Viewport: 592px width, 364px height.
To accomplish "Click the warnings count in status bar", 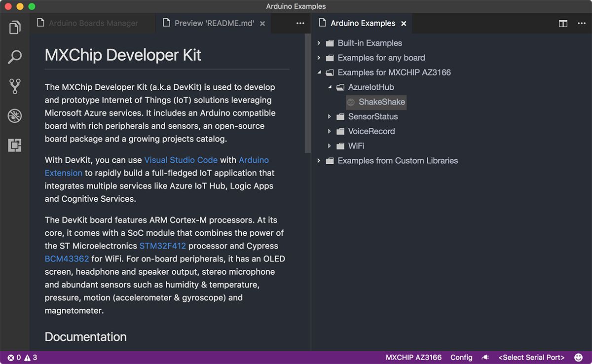I will [30, 357].
